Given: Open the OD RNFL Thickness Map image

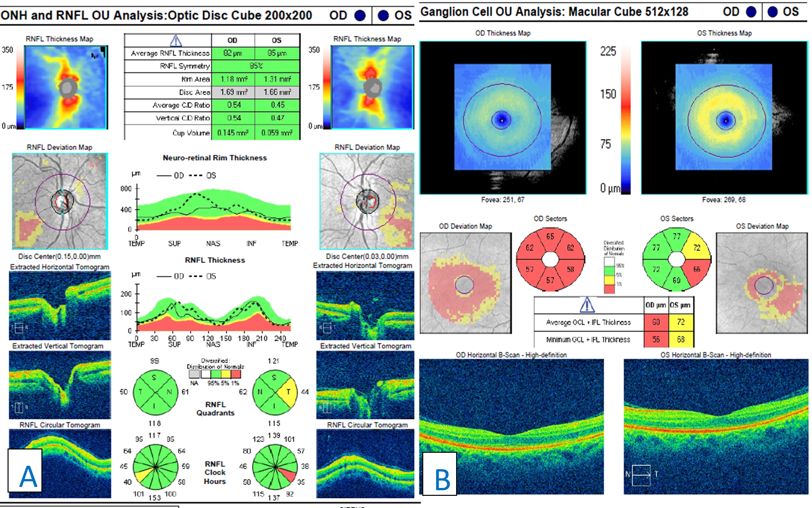Looking at the screenshot, I should point(66,87).
